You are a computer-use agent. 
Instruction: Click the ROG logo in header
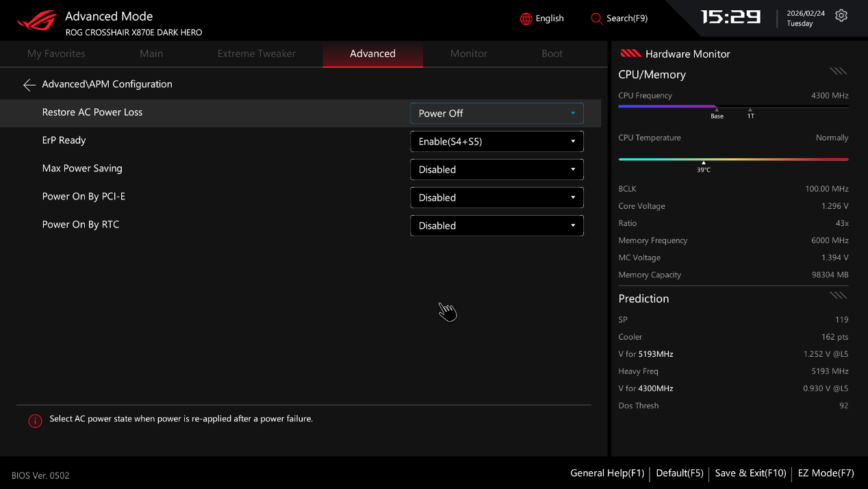click(36, 21)
